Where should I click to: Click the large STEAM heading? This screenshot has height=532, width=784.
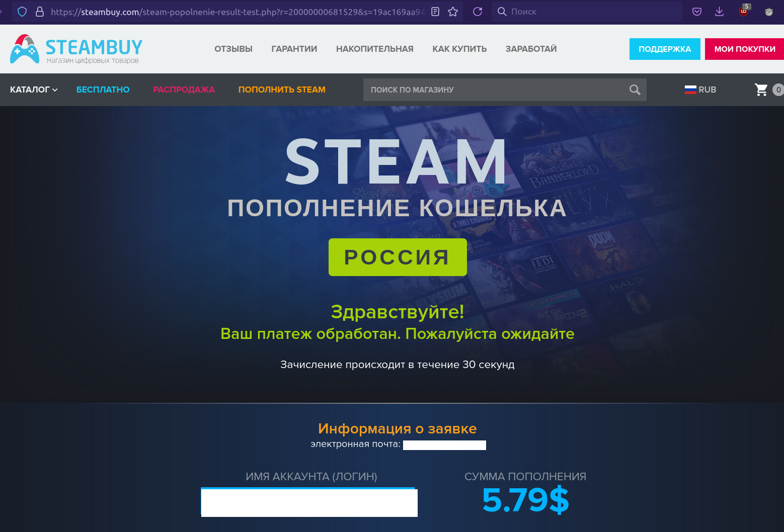pyautogui.click(x=396, y=162)
